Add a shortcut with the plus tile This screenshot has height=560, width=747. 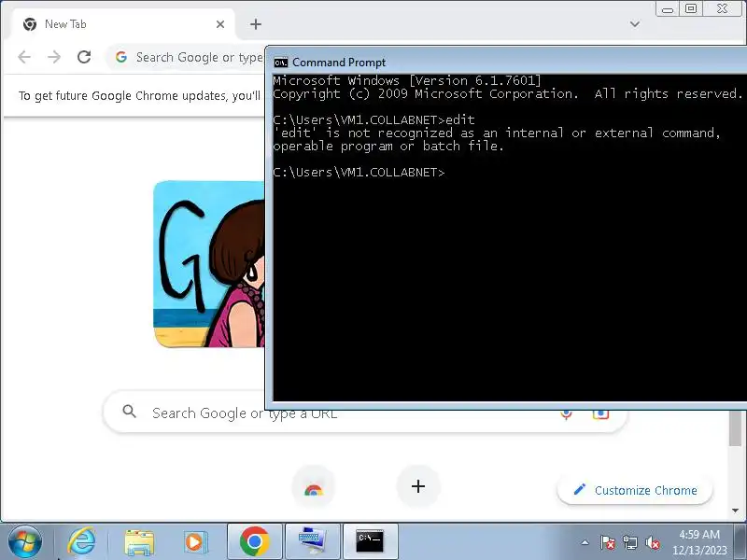coord(417,486)
